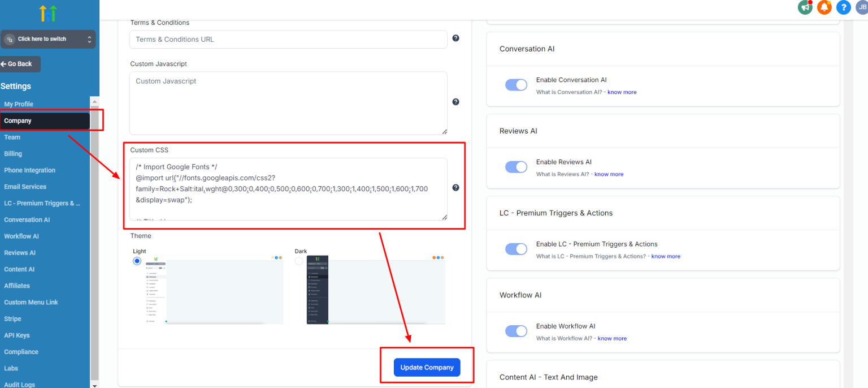Screen dimensions: 868x388
Task: Open the 'know more' link under Conversation AI
Action: (622, 92)
